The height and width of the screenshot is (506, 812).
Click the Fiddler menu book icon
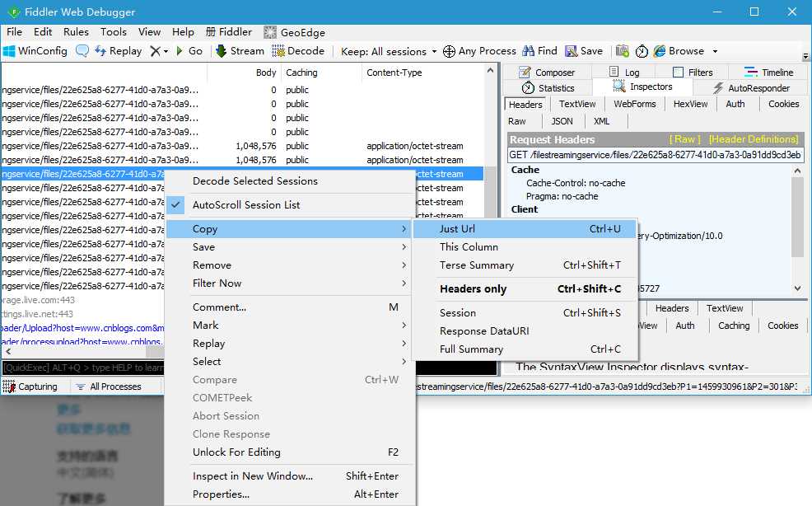click(210, 31)
